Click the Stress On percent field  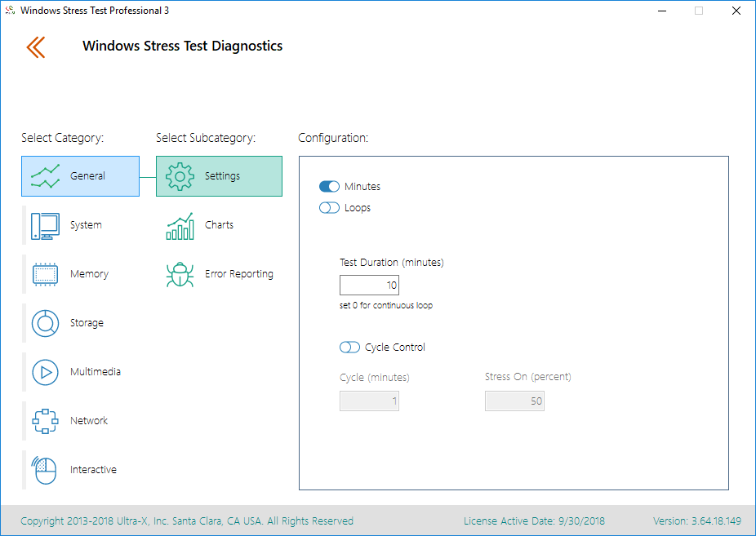pos(514,401)
